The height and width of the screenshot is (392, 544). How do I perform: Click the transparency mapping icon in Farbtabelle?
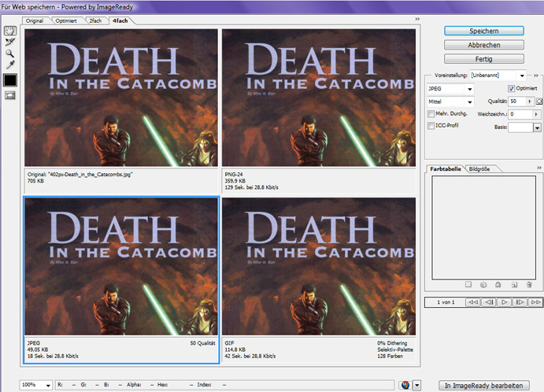coord(468,284)
